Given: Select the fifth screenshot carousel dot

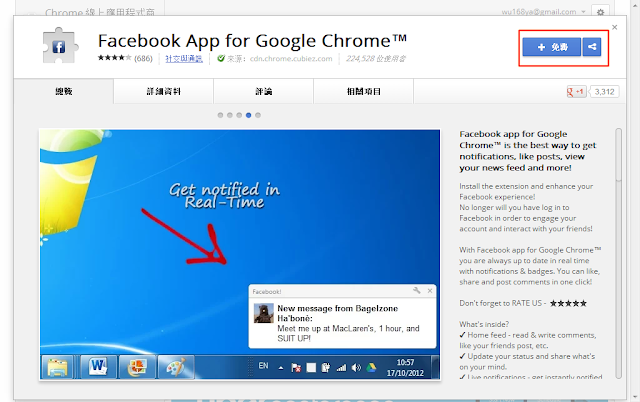Looking at the screenshot, I should [258, 115].
